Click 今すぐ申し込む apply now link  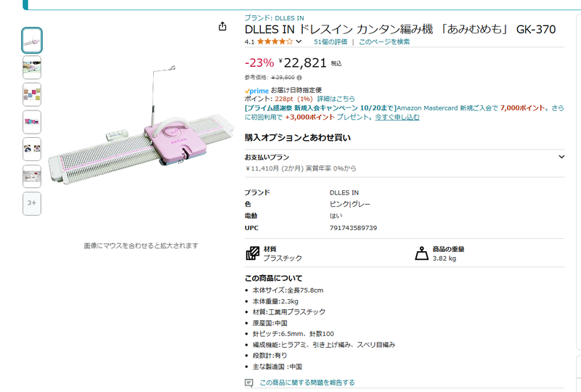[397, 117]
